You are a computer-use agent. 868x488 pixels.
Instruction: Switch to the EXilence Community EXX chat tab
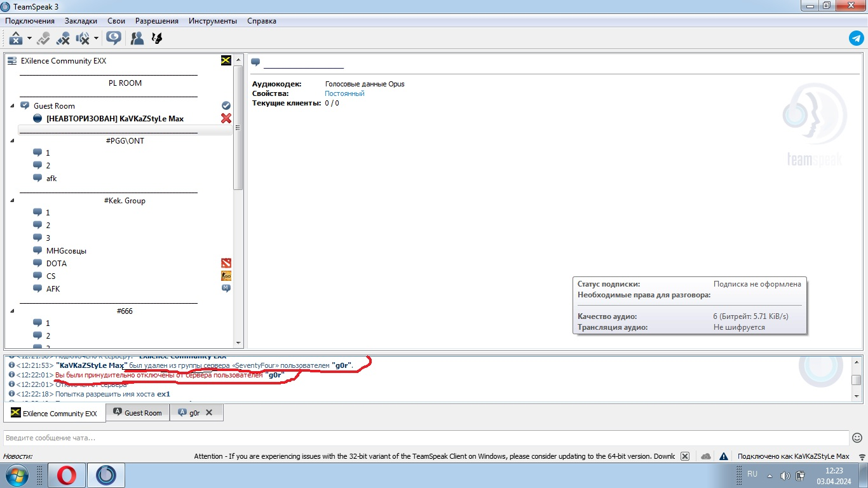click(55, 413)
